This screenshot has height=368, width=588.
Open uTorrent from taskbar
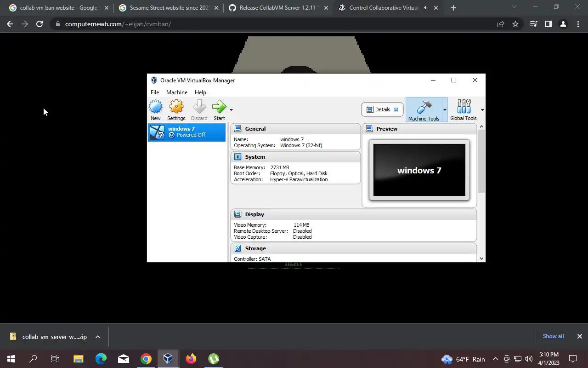coord(213,359)
